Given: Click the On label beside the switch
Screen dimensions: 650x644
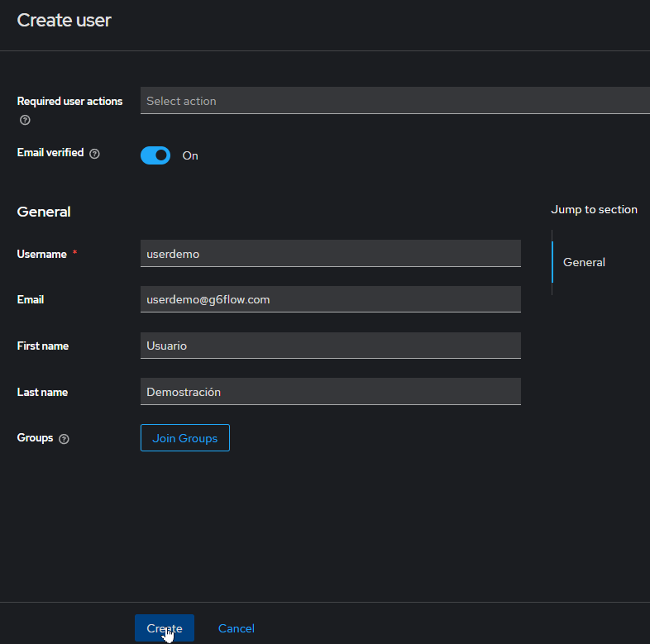Looking at the screenshot, I should coord(190,155).
